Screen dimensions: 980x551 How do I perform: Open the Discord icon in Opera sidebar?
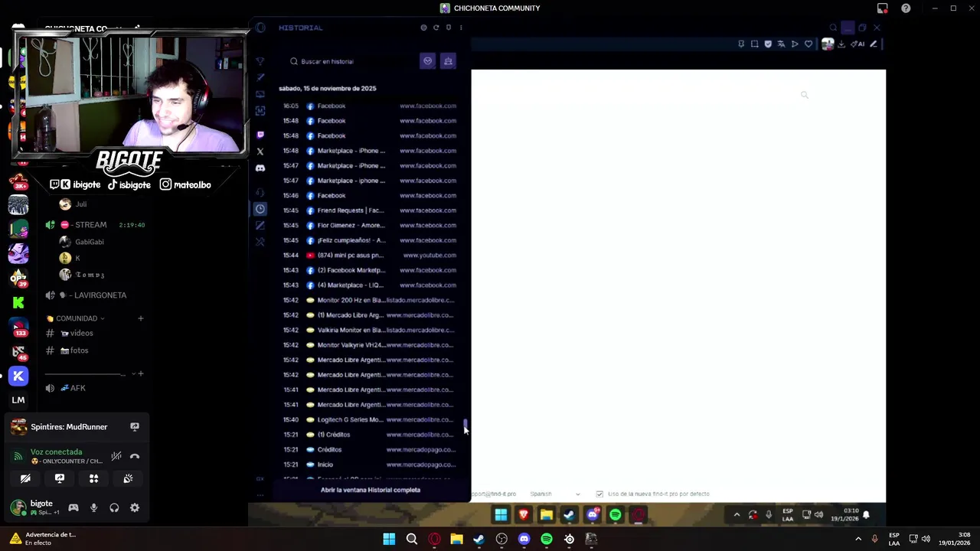pos(260,168)
